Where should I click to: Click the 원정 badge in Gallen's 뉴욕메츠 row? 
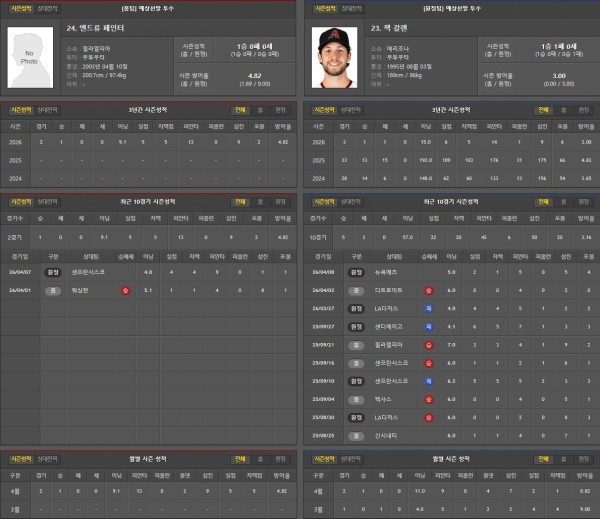click(x=354, y=271)
